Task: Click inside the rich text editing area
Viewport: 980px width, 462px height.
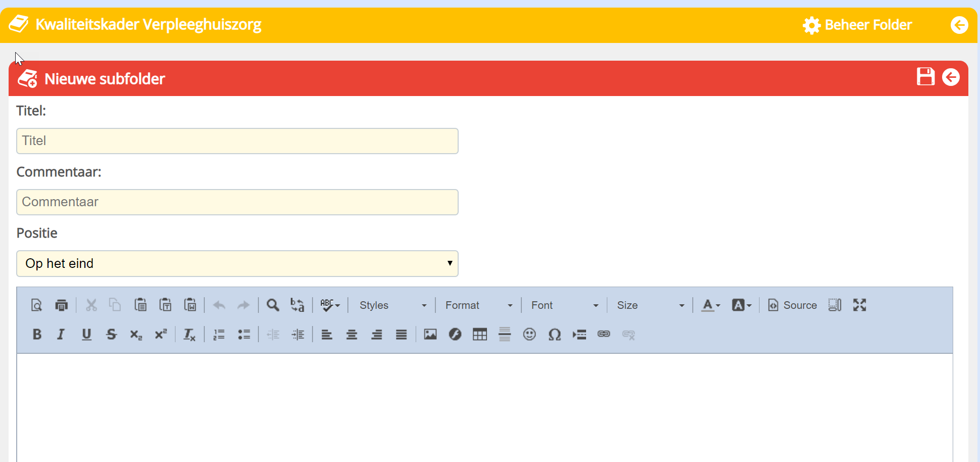Action: (484, 407)
